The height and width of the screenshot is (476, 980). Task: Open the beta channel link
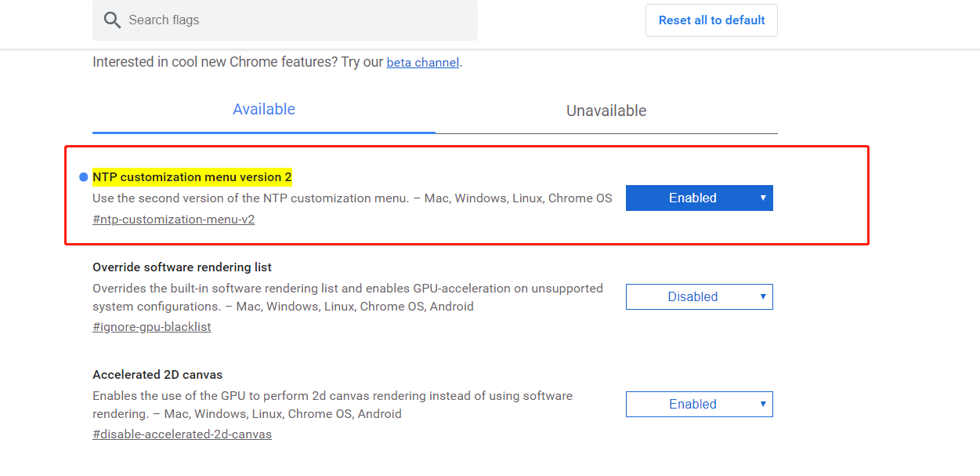pos(423,63)
